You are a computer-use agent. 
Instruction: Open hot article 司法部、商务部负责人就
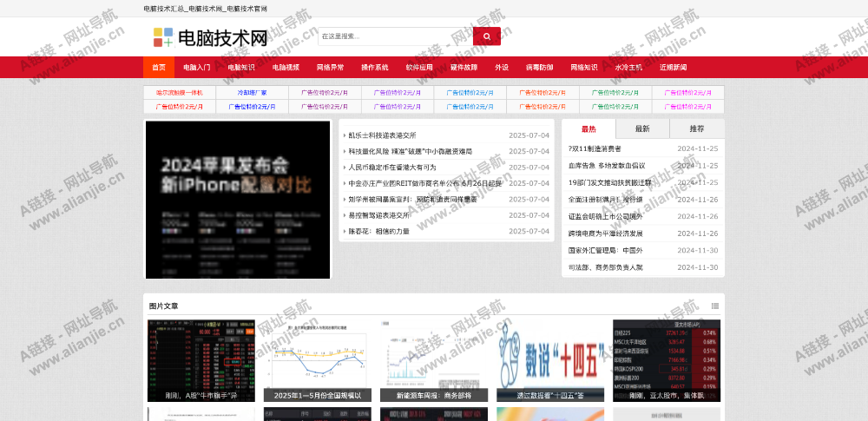(x=605, y=267)
